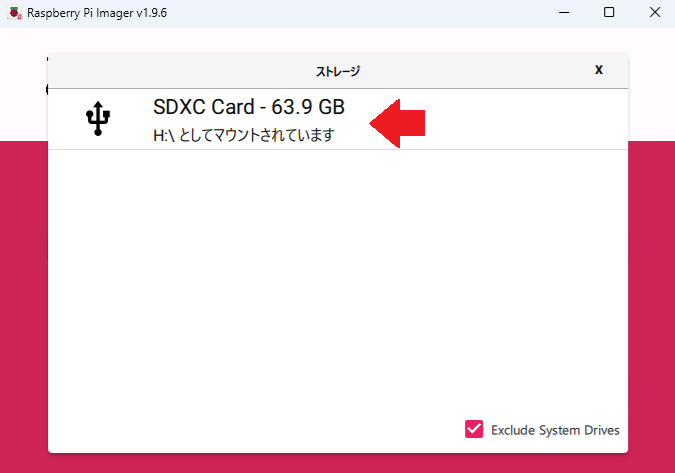
Task: Maximize the Raspberry Pi Imager window
Action: (x=609, y=13)
